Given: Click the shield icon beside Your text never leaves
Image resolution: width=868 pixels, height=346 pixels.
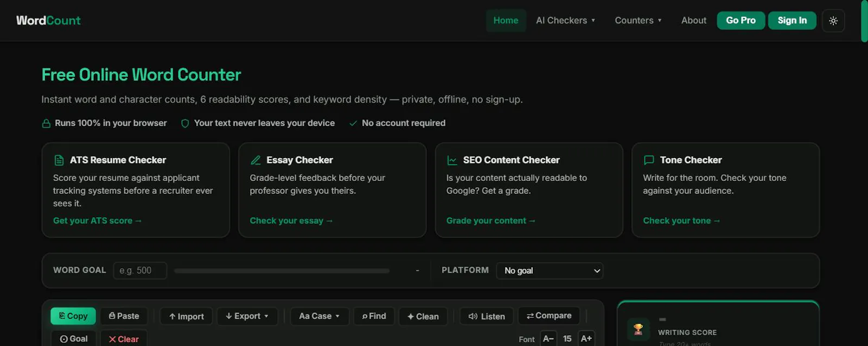Looking at the screenshot, I should (185, 124).
